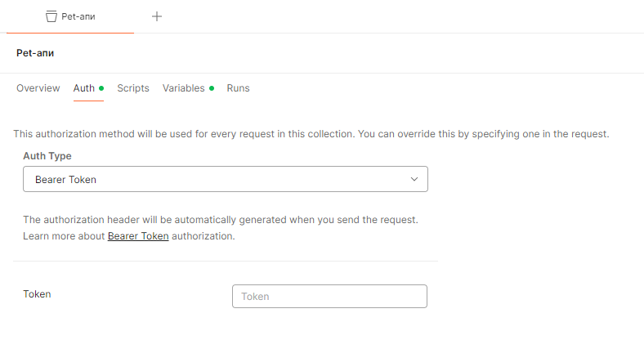
Task: Open the Scripts tab
Action: tap(132, 88)
